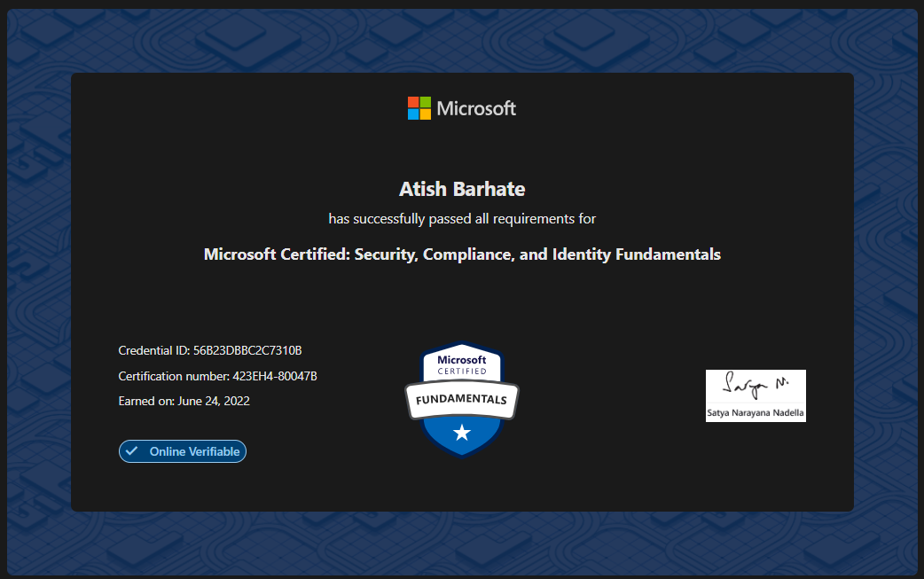Click the Microsoft Certified Fundamentals badge

point(462,399)
